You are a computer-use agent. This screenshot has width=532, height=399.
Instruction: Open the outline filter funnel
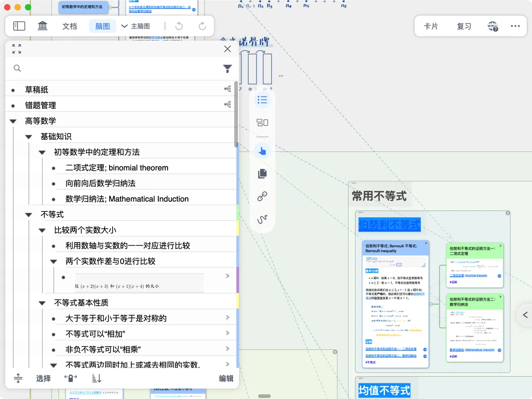227,68
